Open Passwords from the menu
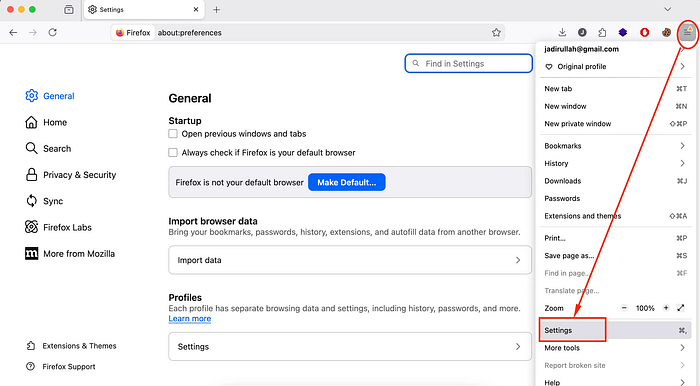 pyautogui.click(x=616, y=198)
